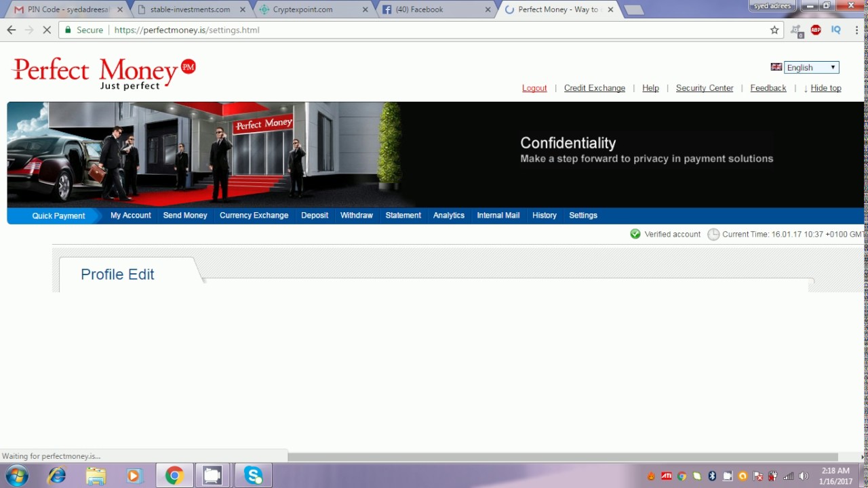Image resolution: width=868 pixels, height=488 pixels.
Task: Click the Logout link
Action: (x=534, y=88)
